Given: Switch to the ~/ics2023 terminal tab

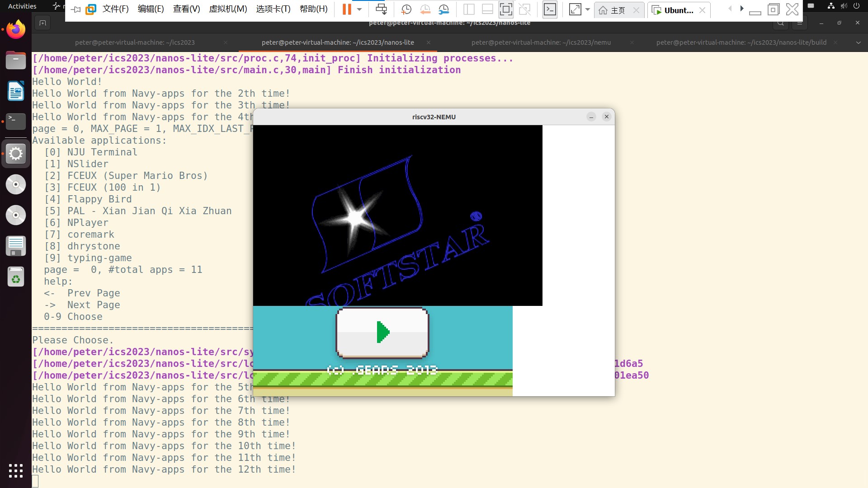Looking at the screenshot, I should coord(135,42).
